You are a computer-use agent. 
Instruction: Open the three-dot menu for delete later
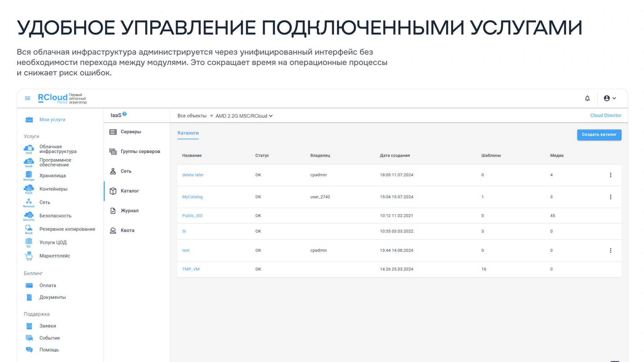tap(610, 175)
